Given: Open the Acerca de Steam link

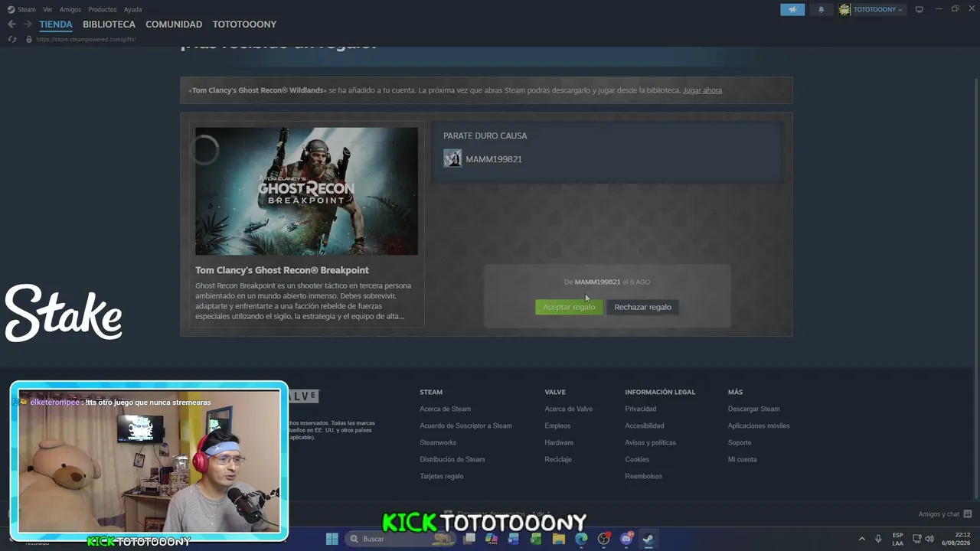Looking at the screenshot, I should click(x=445, y=409).
